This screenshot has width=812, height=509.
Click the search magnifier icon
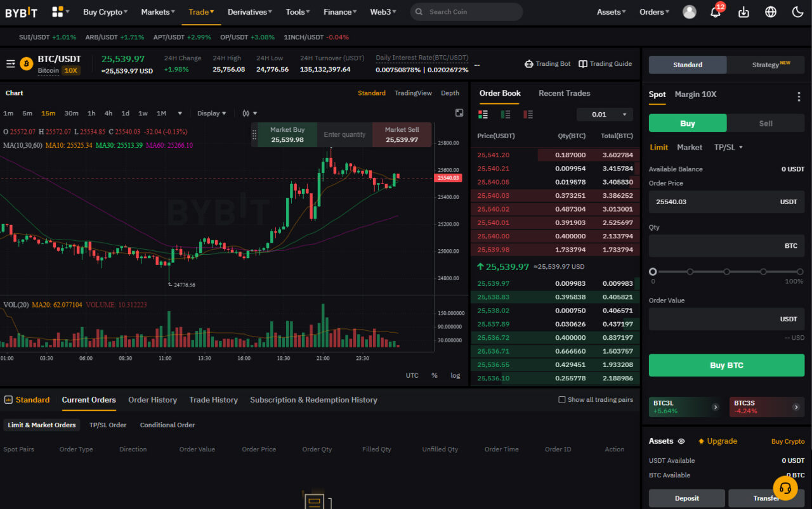click(x=419, y=11)
